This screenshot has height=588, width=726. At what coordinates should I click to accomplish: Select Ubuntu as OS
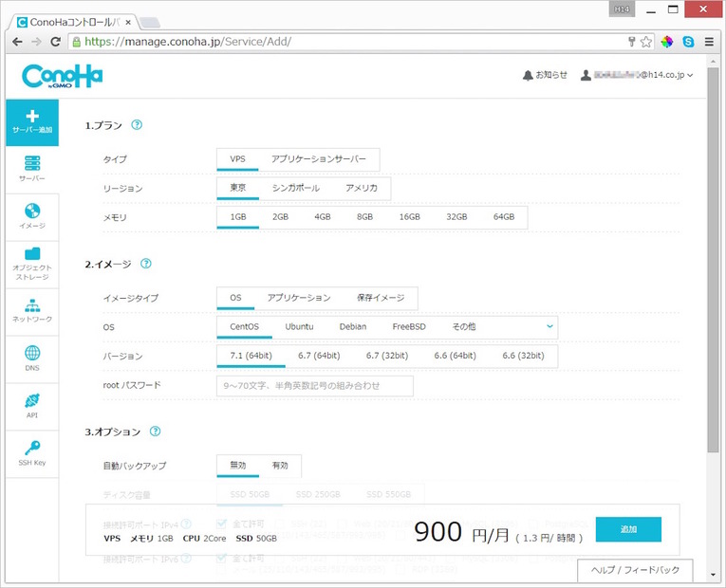[299, 326]
